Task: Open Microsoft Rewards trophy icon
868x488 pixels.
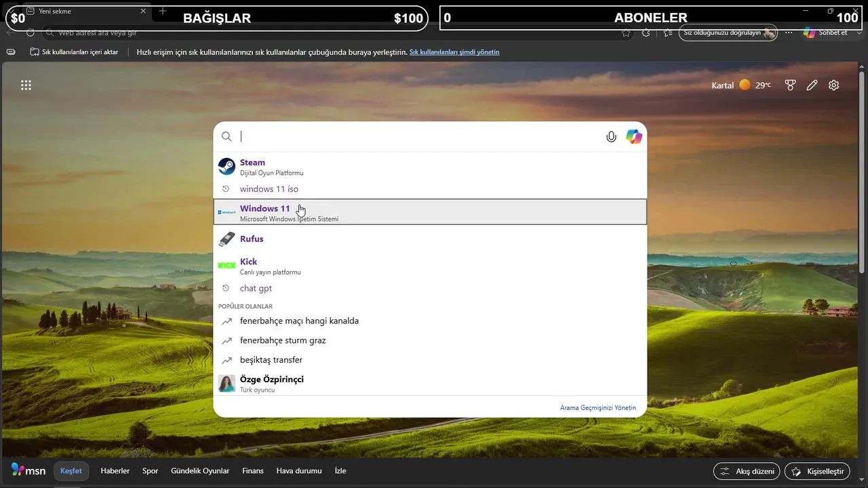Action: tap(790, 85)
